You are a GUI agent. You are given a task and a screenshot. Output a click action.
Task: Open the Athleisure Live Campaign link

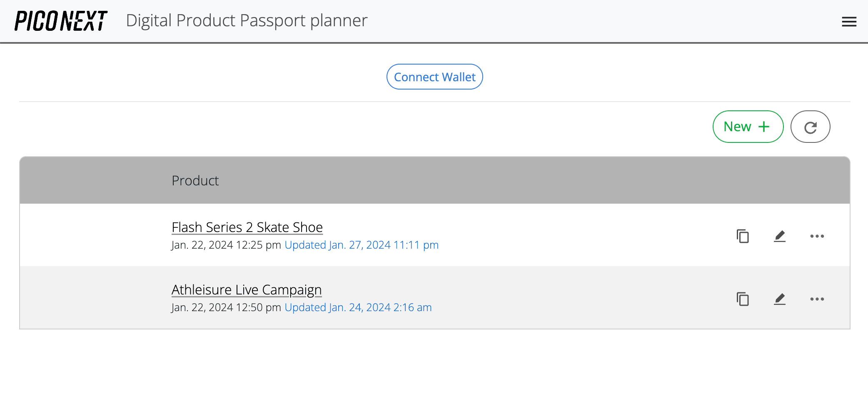click(x=247, y=290)
